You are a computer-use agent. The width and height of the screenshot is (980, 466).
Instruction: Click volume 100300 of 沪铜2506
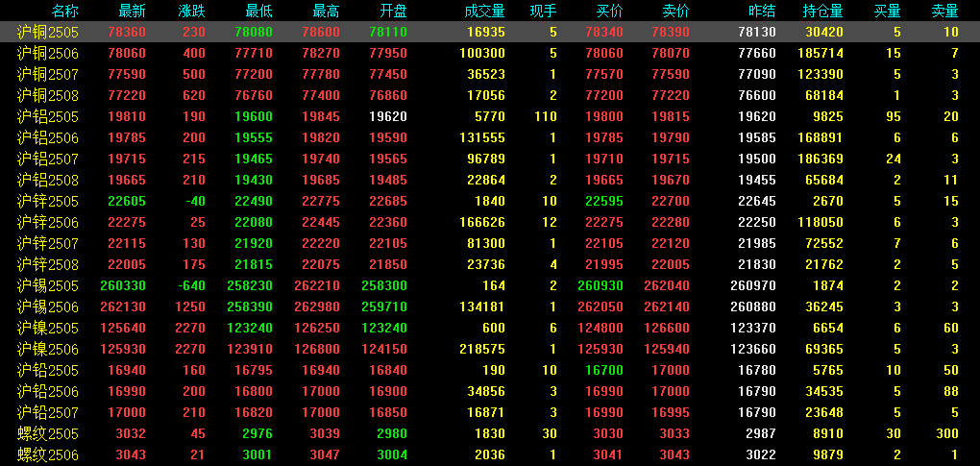coord(482,53)
